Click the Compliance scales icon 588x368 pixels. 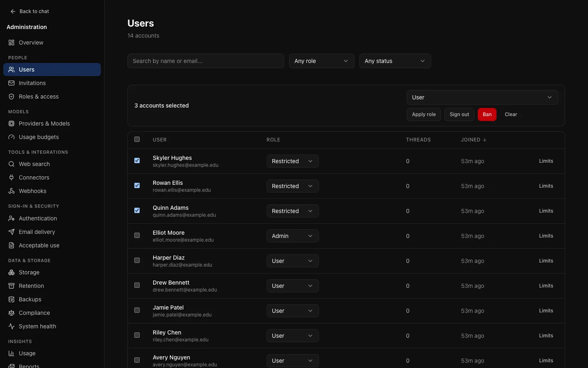[x=11, y=313]
